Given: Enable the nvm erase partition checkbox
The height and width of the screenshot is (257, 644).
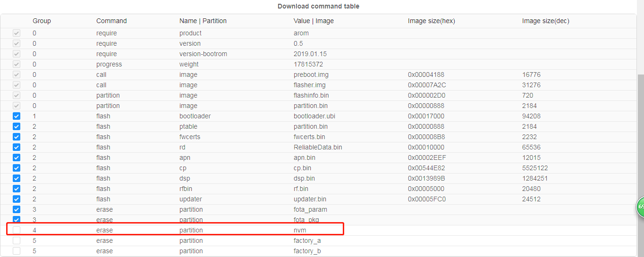Looking at the screenshot, I should [x=17, y=230].
